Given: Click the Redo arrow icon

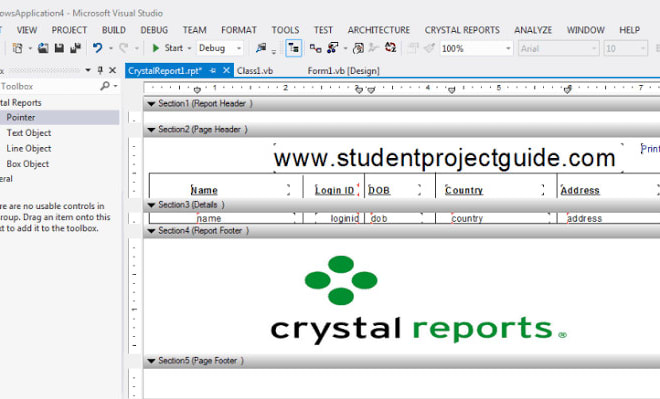Looking at the screenshot, I should (x=124, y=48).
